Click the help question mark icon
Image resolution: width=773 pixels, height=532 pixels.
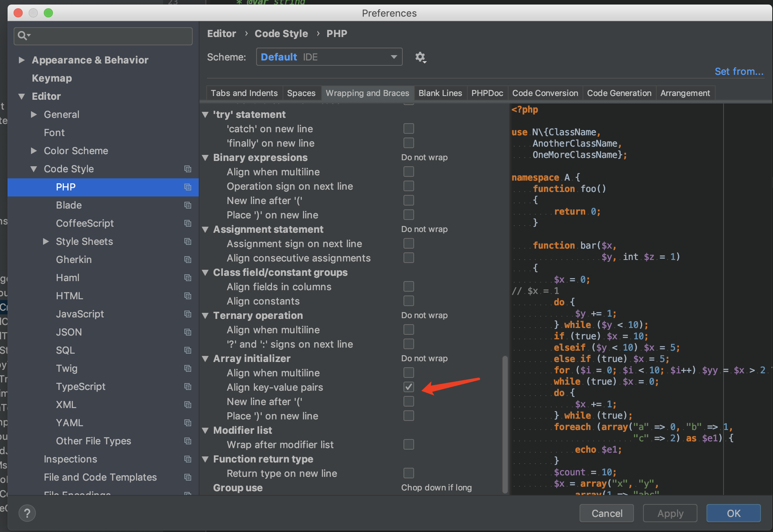coord(27,513)
